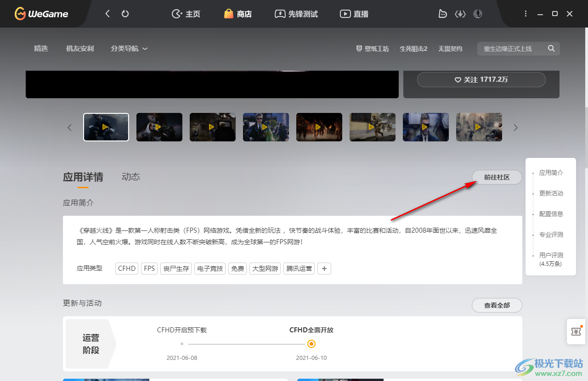Click the WeGame logo

coord(41,14)
